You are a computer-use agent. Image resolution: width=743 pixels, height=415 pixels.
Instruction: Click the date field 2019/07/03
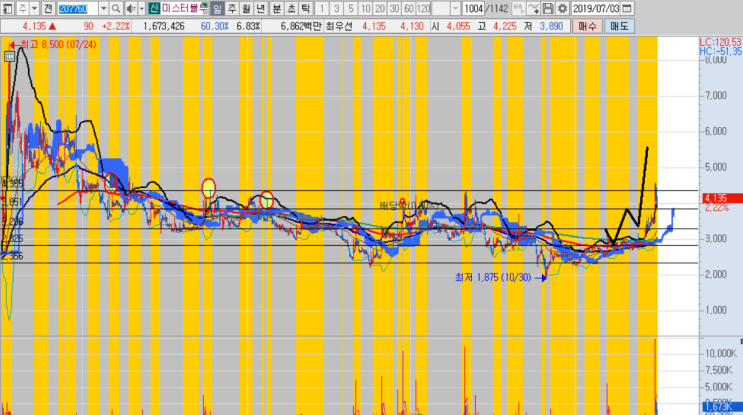pyautogui.click(x=596, y=8)
